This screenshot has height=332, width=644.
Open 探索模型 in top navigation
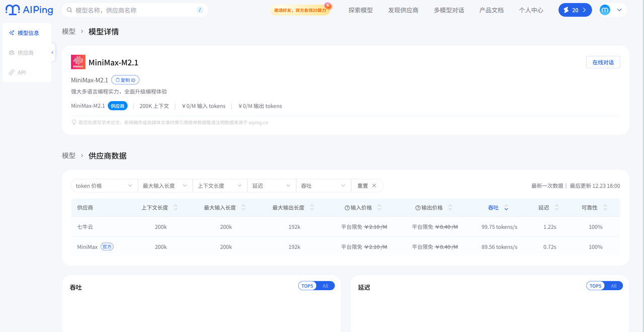click(361, 10)
